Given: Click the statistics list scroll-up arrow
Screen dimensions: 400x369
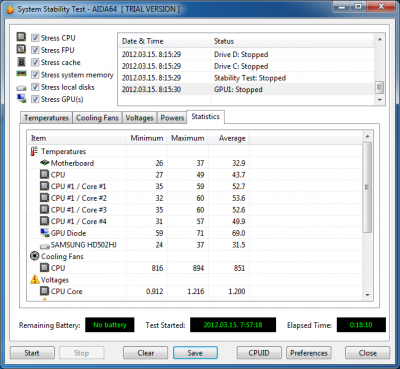Looking at the screenshot, I should pyautogui.click(x=367, y=136).
